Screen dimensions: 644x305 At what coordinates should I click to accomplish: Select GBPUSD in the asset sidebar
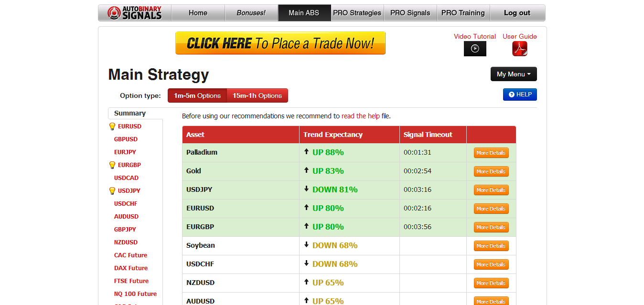[126, 139]
